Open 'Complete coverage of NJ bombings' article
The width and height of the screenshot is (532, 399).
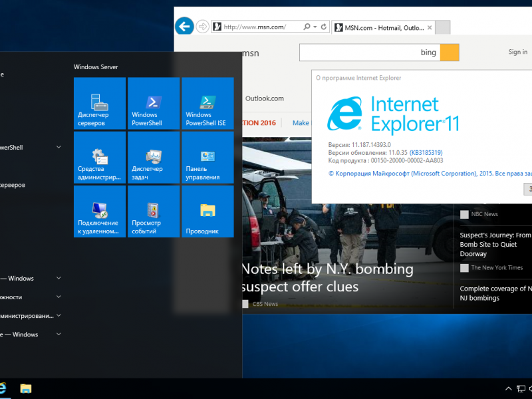click(x=495, y=293)
